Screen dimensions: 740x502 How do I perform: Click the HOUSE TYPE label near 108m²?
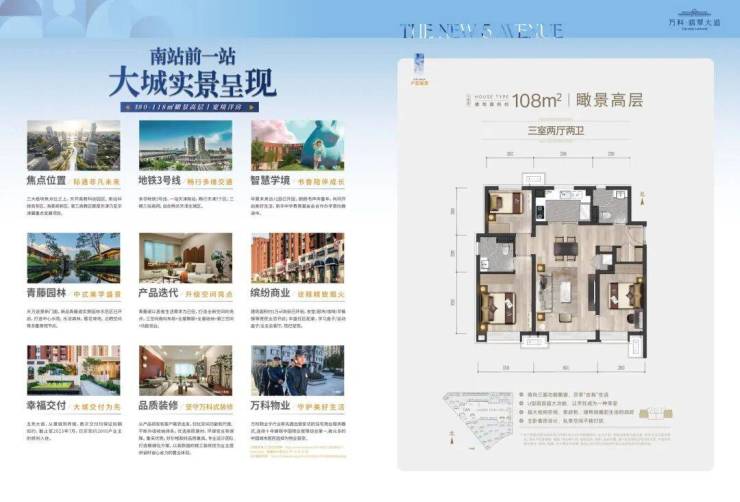(491, 96)
